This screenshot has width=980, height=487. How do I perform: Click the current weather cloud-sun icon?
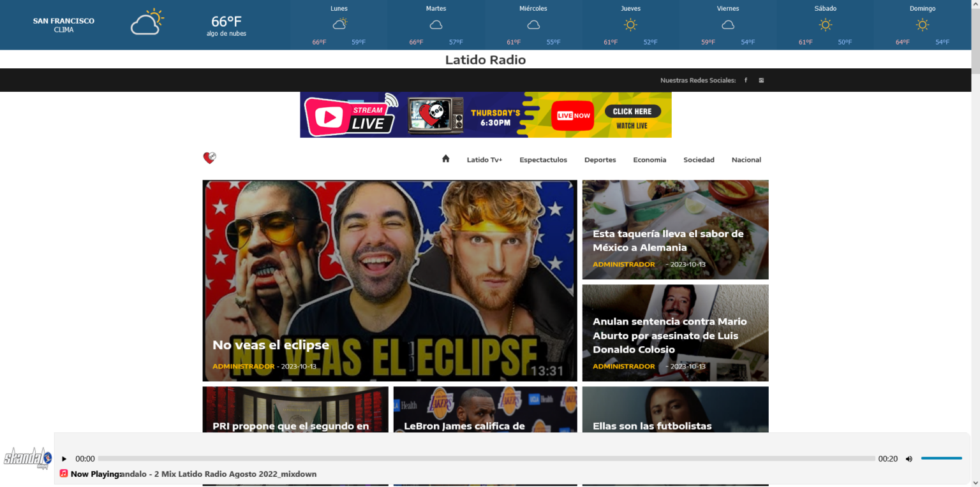coord(147,22)
